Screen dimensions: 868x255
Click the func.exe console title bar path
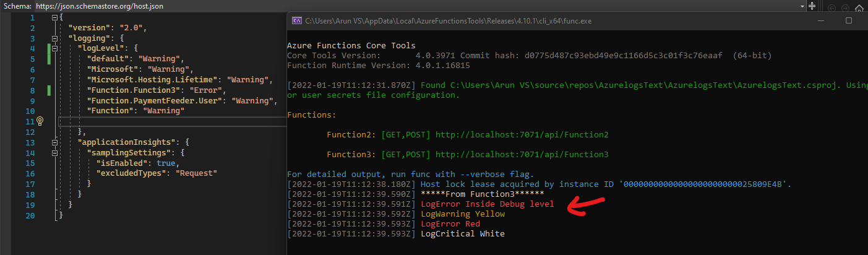(449, 20)
